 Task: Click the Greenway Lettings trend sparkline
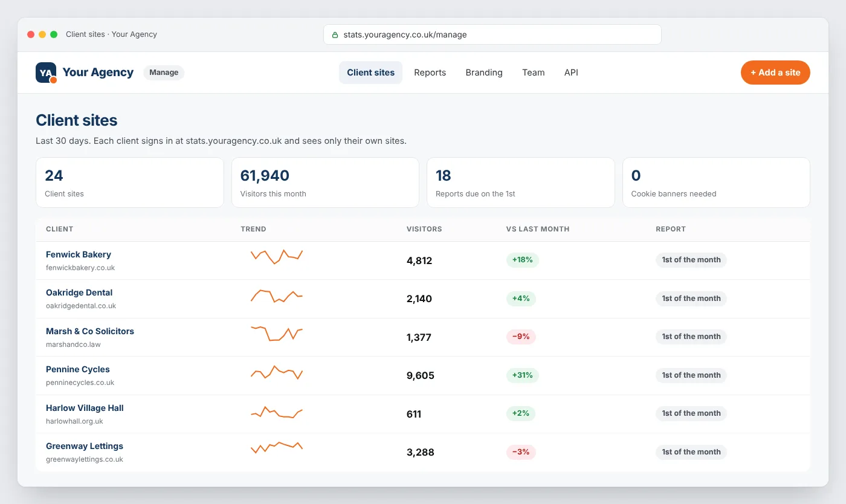coord(277,448)
